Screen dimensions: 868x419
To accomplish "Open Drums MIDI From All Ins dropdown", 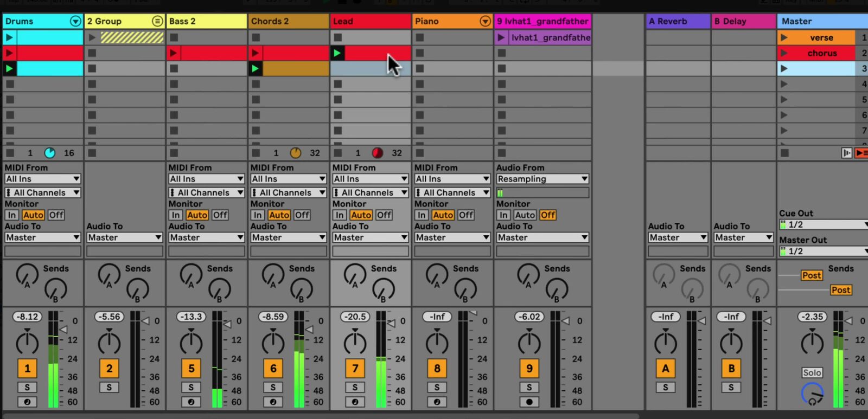I will pos(43,179).
